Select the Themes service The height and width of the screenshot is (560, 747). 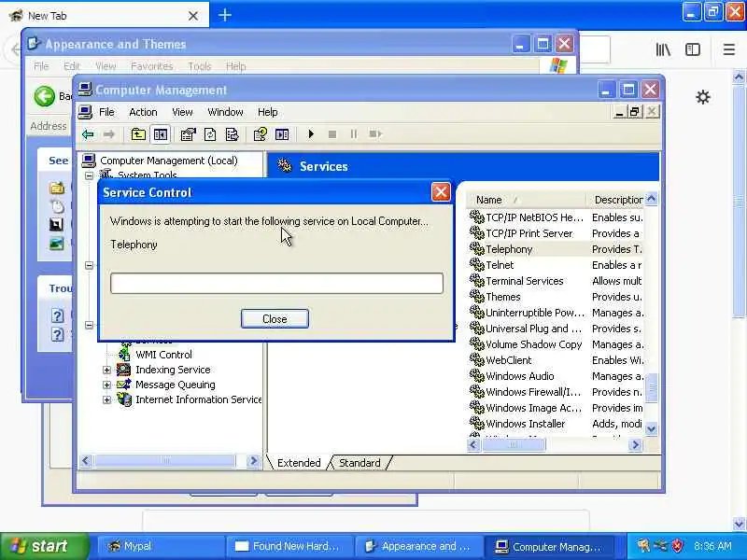tap(503, 297)
